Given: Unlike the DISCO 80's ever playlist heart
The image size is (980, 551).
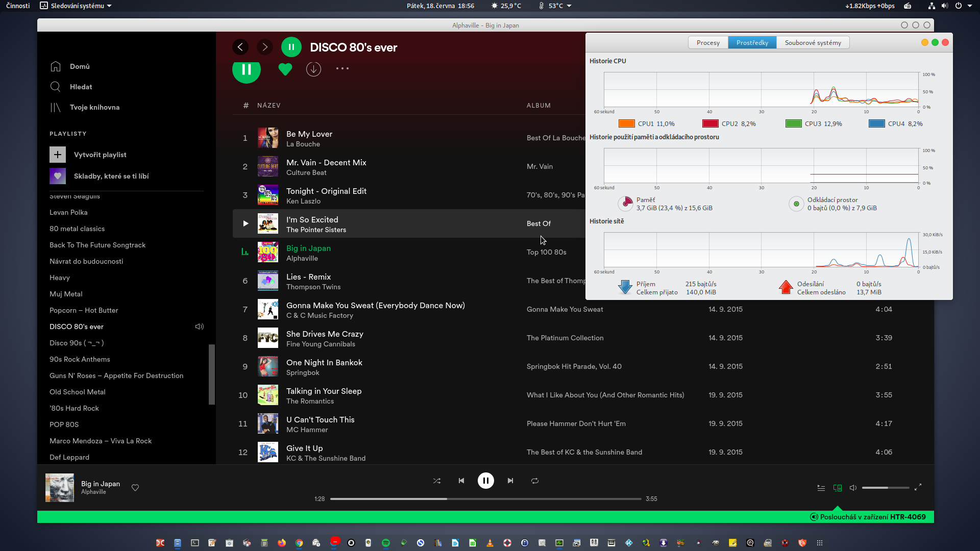Looking at the screenshot, I should (285, 69).
